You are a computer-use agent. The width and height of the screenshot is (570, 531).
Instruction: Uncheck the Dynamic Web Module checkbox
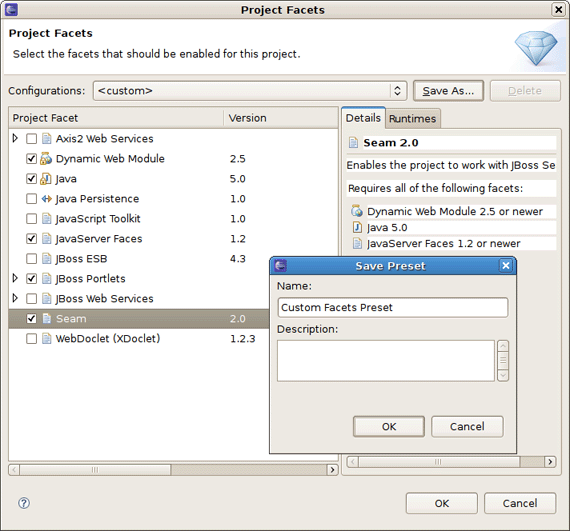point(32,158)
